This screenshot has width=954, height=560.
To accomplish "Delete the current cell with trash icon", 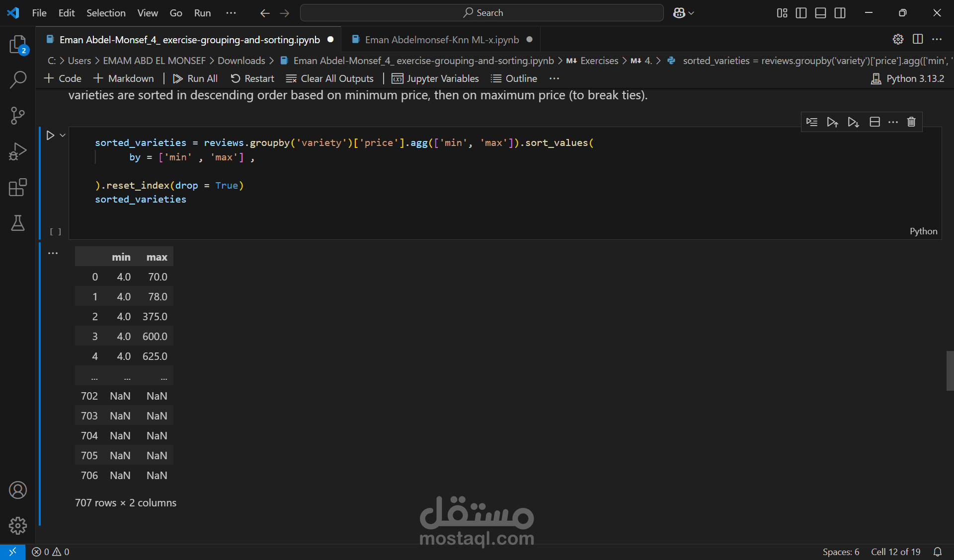I will click(x=911, y=122).
